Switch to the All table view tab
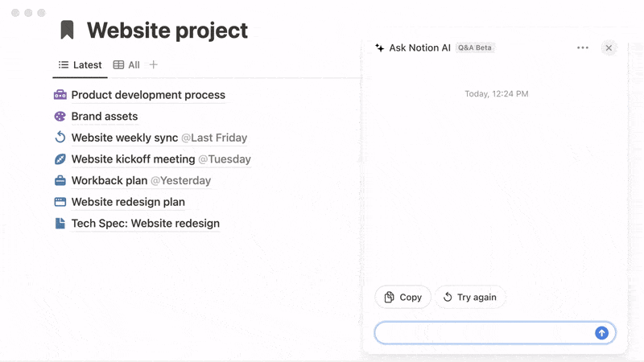Viewport: 644px width, 362px height. coord(126,65)
